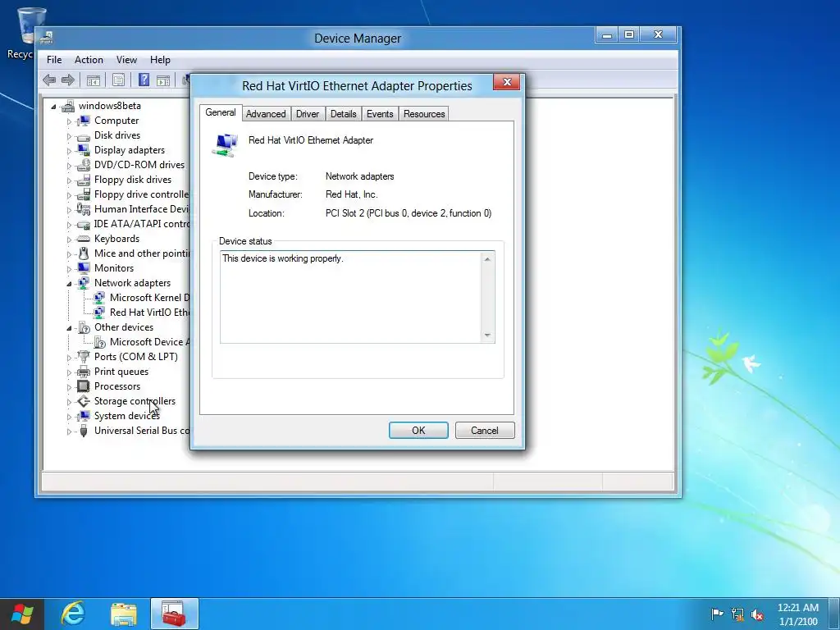The height and width of the screenshot is (630, 840).
Task: Select the Floppy disk drives icon
Action: [x=84, y=180]
